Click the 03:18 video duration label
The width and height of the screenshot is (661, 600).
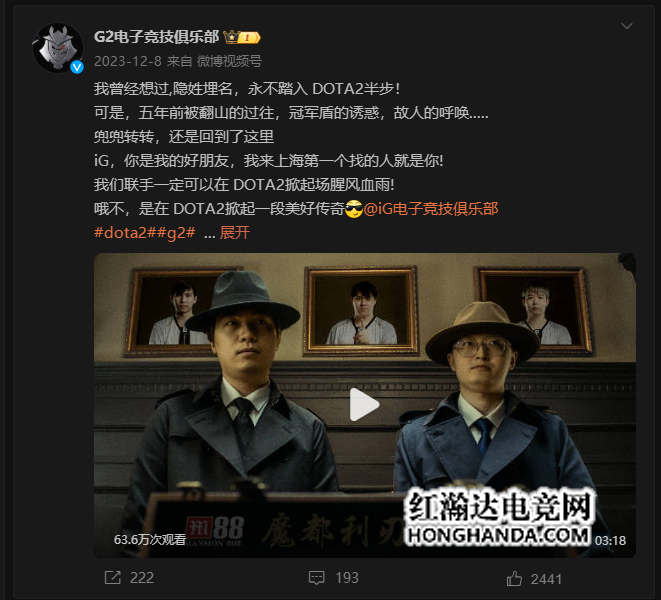610,541
